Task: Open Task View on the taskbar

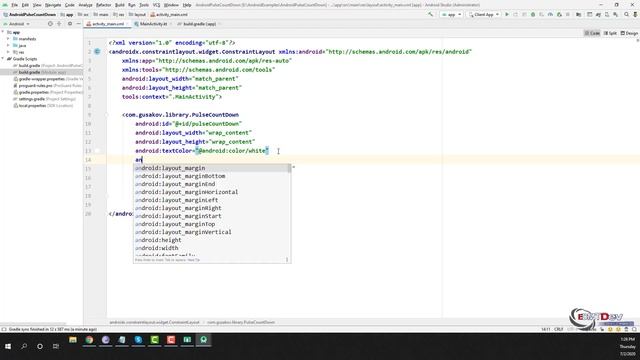Action: click(x=56, y=346)
